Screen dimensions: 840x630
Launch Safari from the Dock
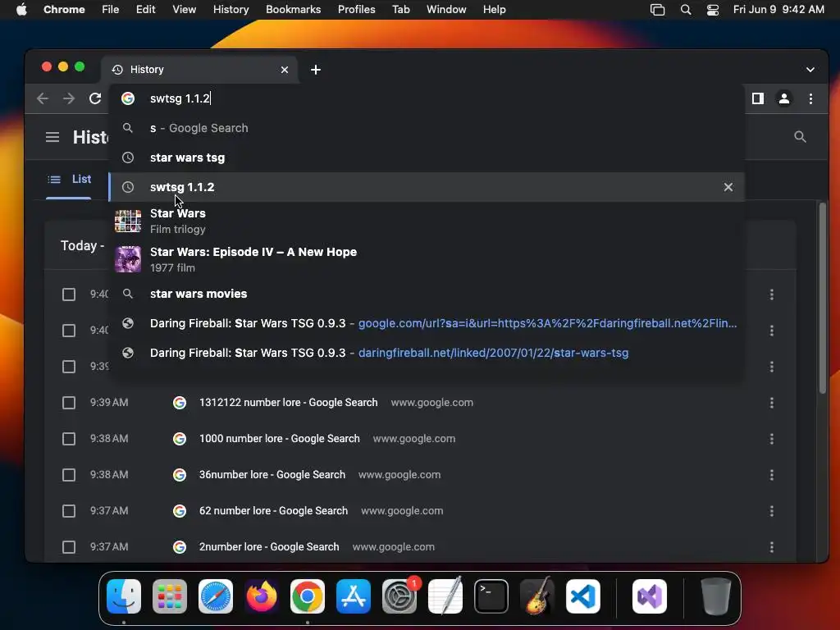pos(216,596)
